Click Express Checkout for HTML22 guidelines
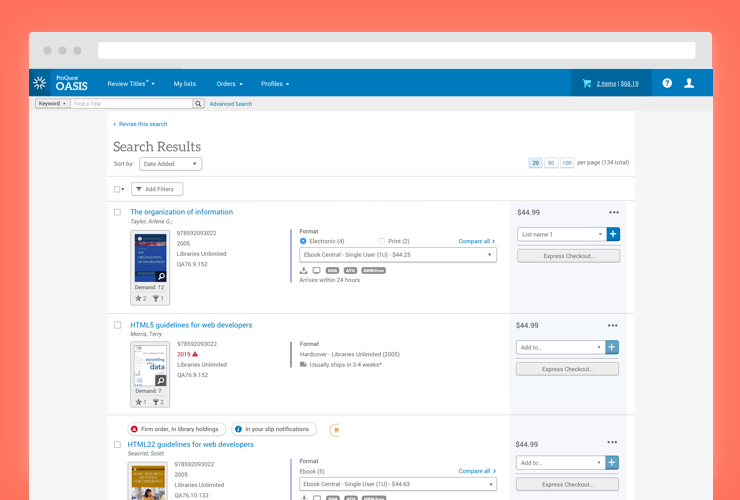The image size is (740, 500). [x=567, y=484]
